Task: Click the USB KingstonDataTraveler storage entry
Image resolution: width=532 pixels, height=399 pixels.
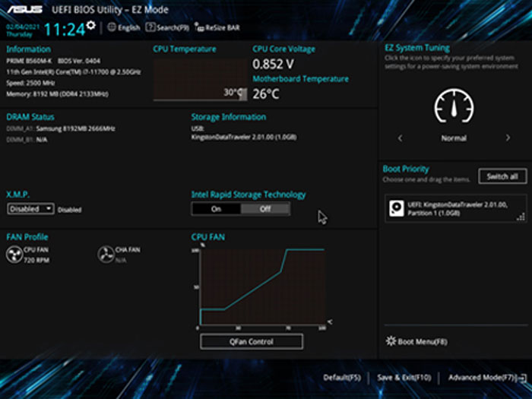Action: (x=244, y=137)
